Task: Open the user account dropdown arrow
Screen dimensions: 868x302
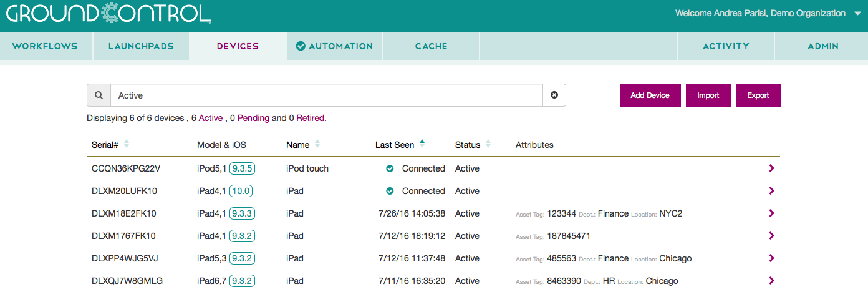Action: pyautogui.click(x=857, y=14)
